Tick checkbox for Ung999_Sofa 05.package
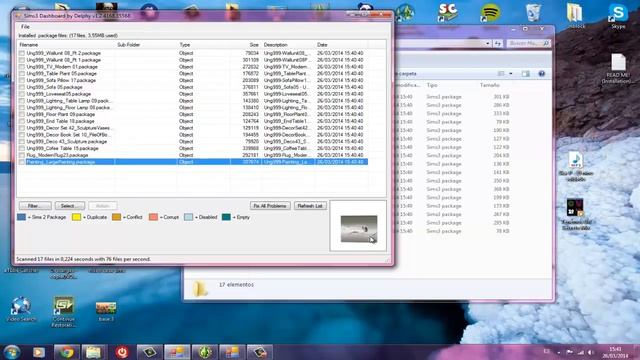This screenshot has height=360, width=640. tap(22, 87)
